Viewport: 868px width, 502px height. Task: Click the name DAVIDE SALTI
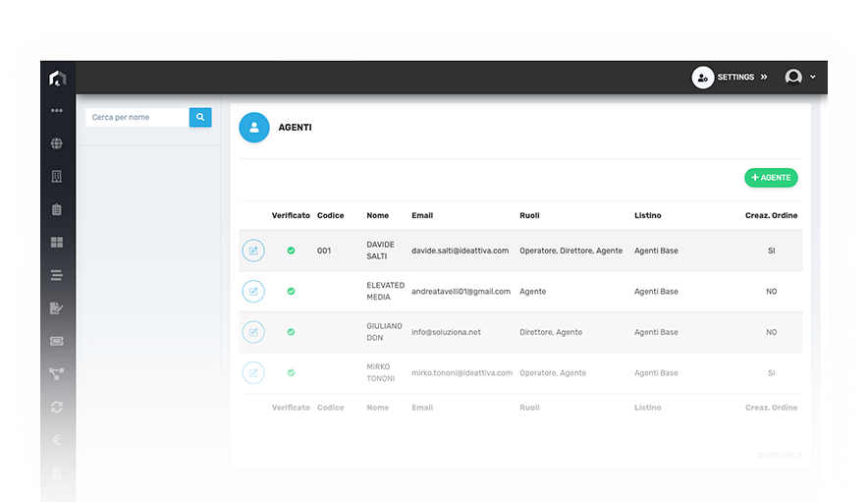pos(380,251)
